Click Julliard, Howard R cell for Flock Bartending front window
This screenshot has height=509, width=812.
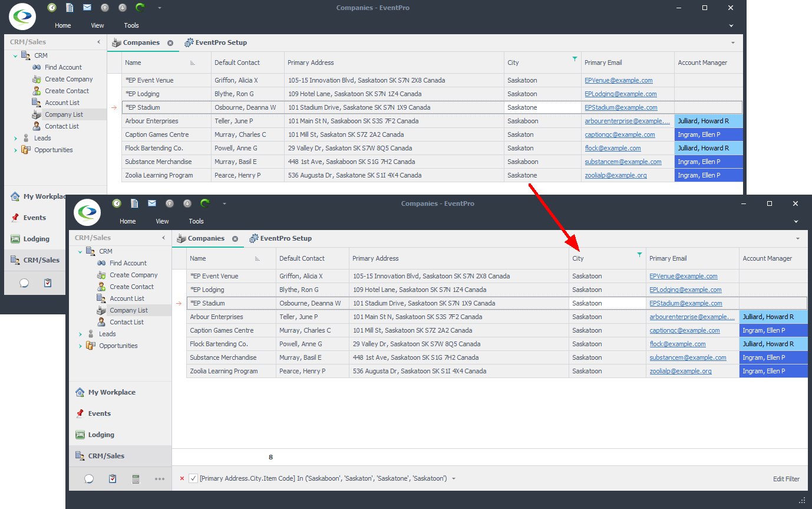pyautogui.click(x=773, y=344)
